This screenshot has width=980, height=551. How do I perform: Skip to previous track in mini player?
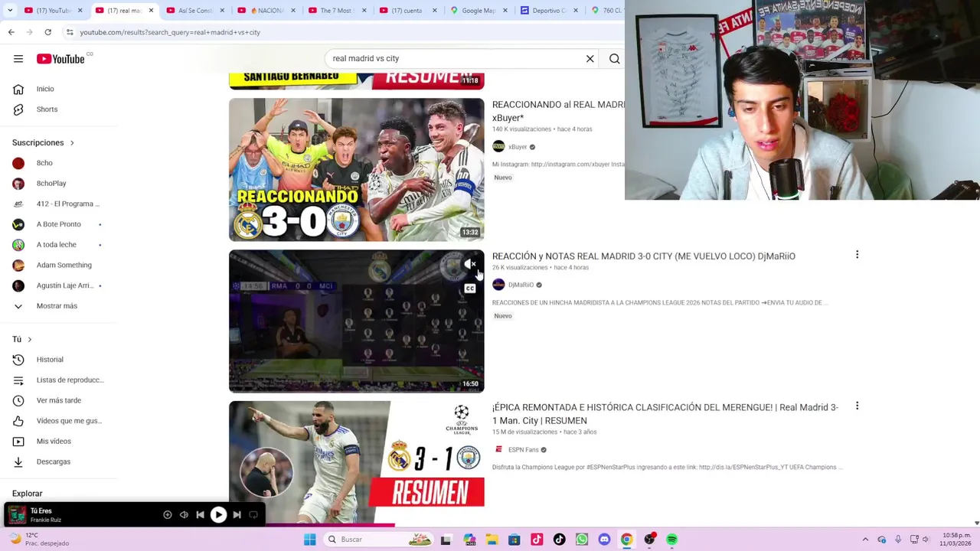pos(200,515)
